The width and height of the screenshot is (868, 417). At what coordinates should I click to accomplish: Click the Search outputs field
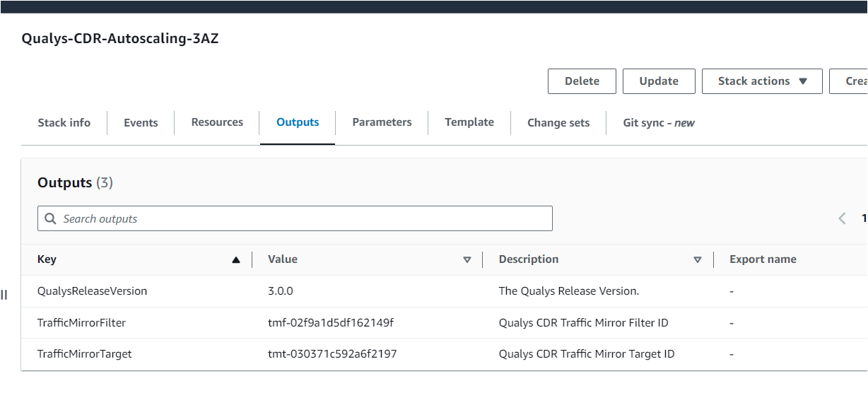click(295, 218)
